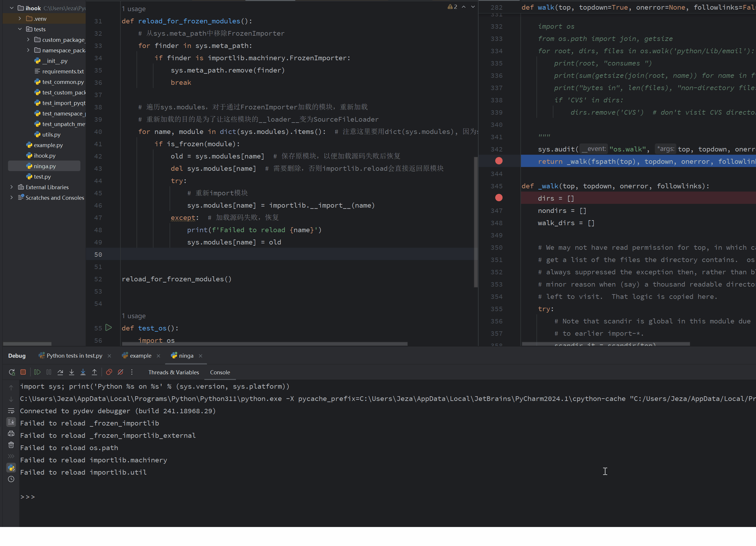Mute all breakpoints
This screenshot has height=546, width=756.
[120, 372]
